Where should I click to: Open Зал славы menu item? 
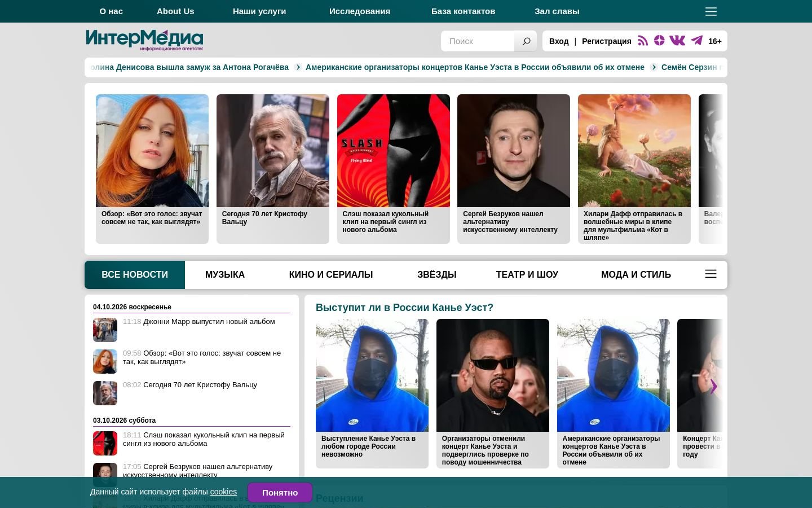click(557, 11)
